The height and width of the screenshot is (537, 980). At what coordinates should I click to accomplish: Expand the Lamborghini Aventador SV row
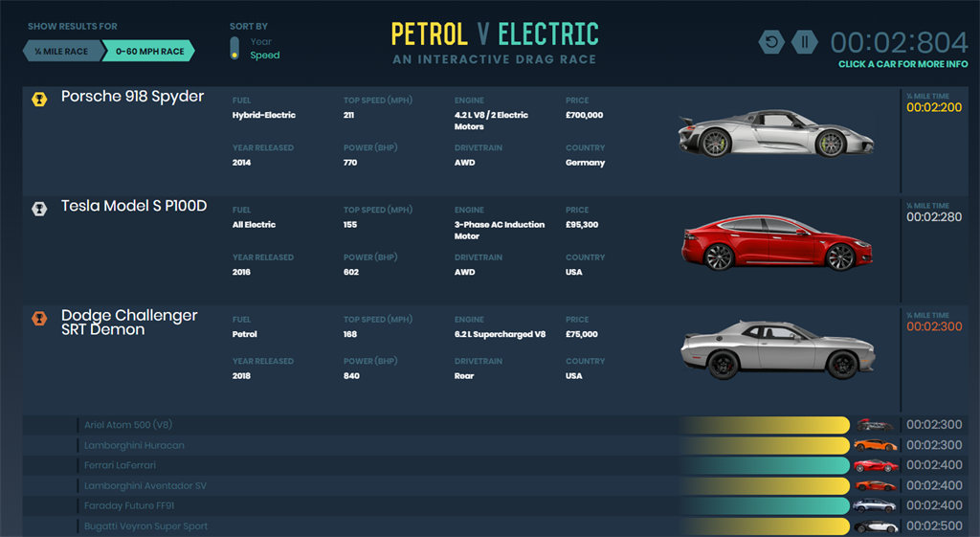[x=145, y=485]
